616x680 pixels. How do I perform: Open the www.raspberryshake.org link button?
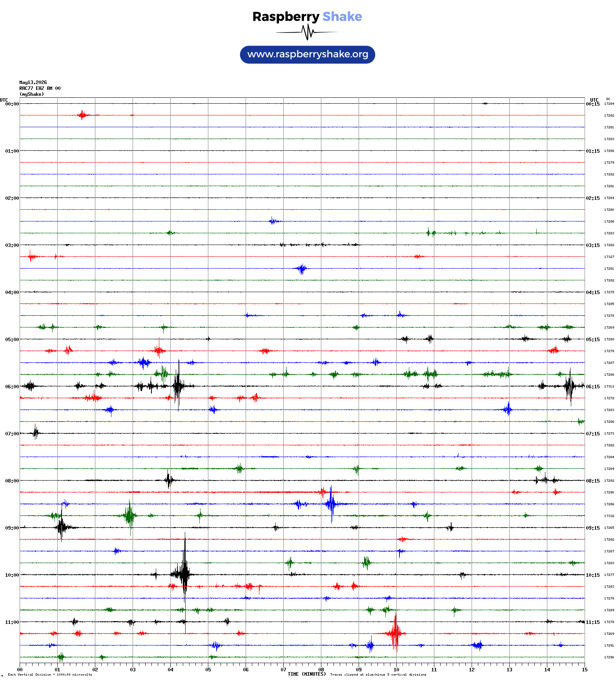coord(308,55)
